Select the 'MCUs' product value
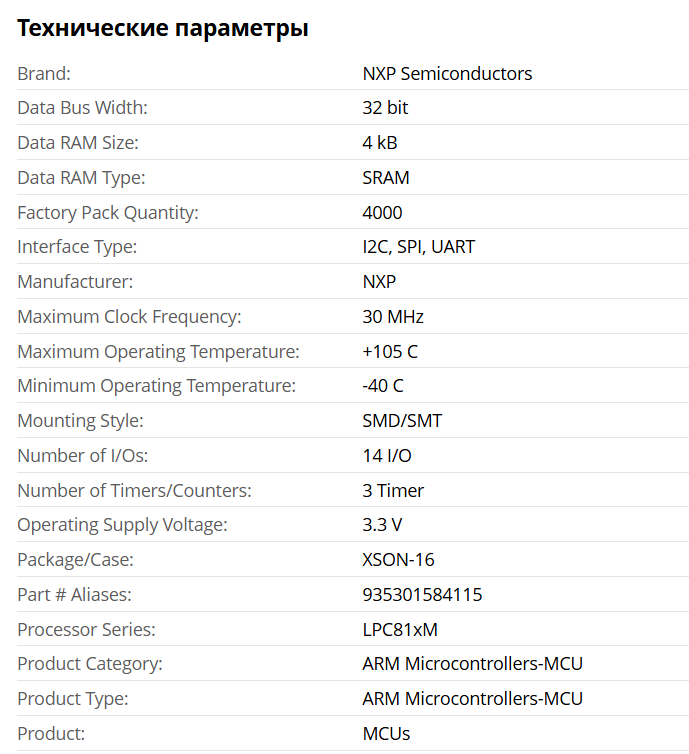The height and width of the screenshot is (754, 689). (386, 734)
